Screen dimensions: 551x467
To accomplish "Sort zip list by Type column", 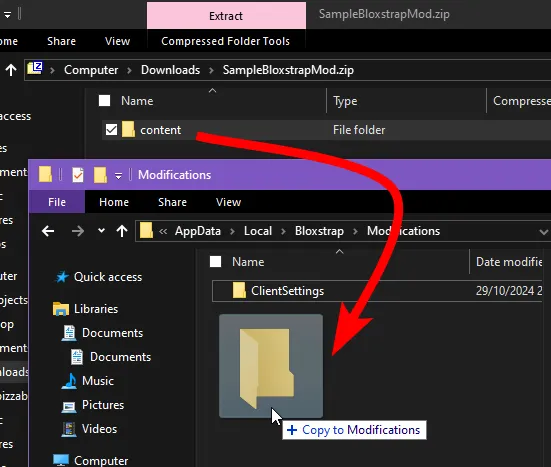I will pyautogui.click(x=345, y=101).
